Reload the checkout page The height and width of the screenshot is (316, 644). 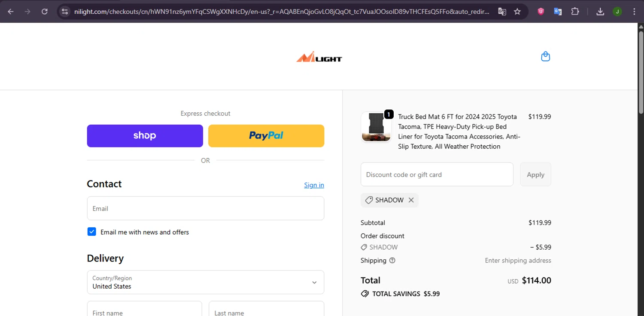tap(44, 12)
